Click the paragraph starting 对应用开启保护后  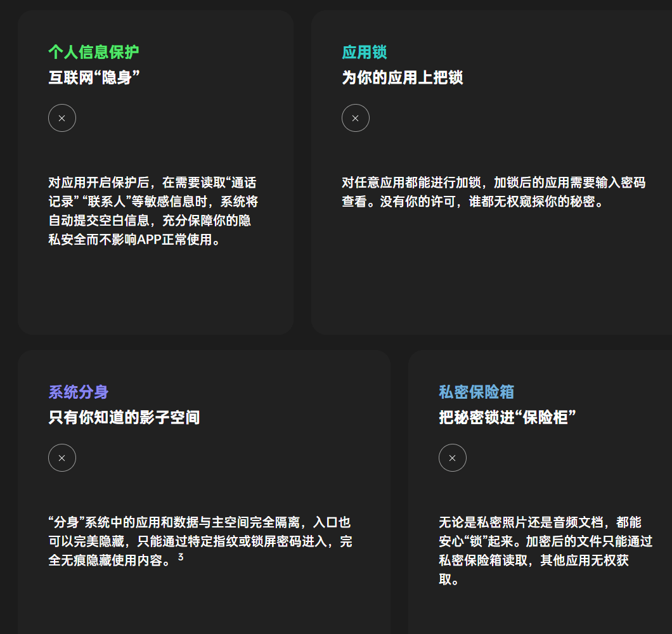[153, 211]
